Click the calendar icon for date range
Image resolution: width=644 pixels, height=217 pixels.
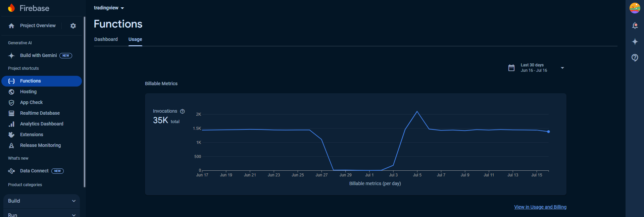pos(511,68)
